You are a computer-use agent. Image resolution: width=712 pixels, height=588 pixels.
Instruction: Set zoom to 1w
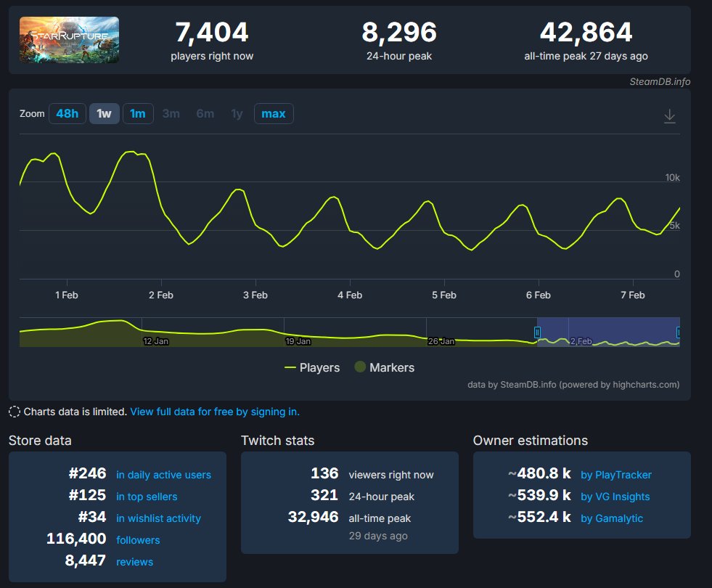tap(104, 113)
